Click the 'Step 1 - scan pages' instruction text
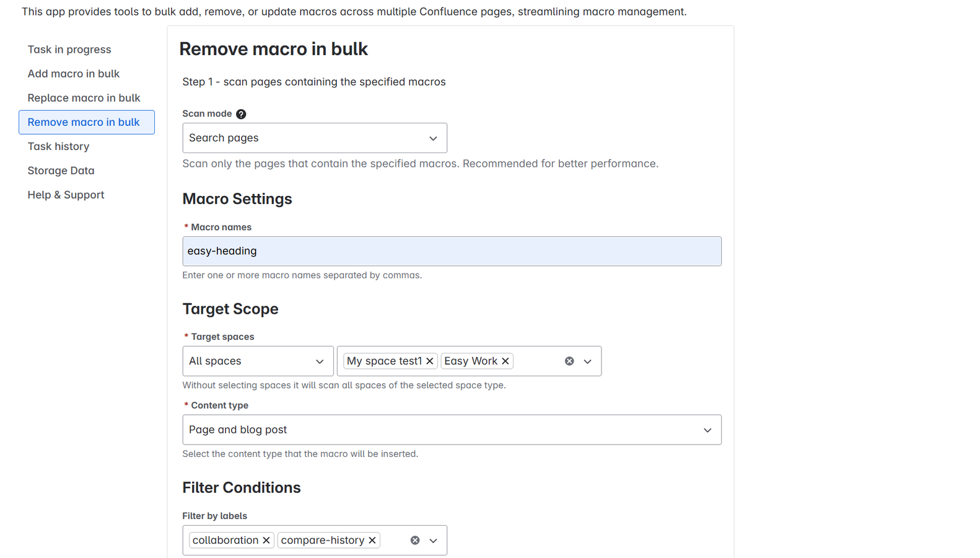This screenshot has height=558, width=980. 314,82
